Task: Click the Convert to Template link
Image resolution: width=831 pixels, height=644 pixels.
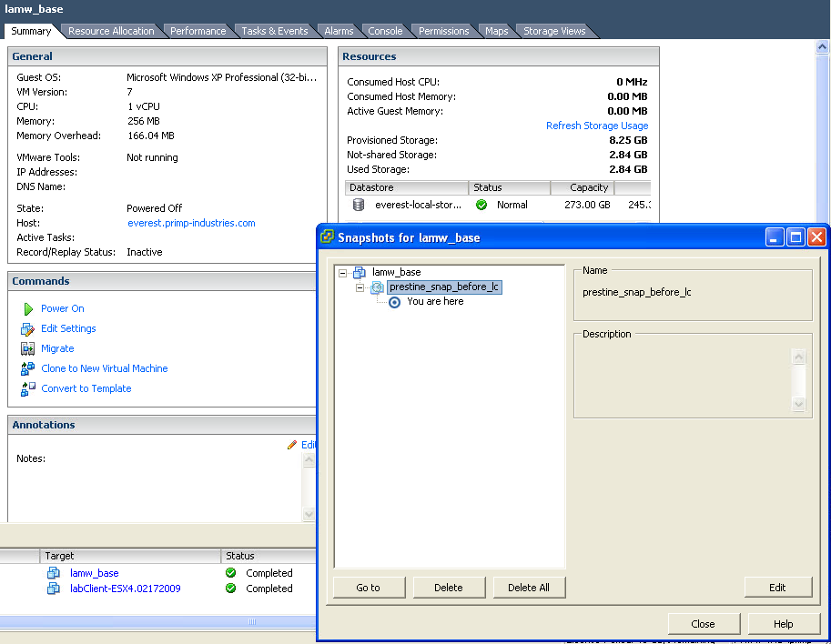Action: pyautogui.click(x=86, y=388)
